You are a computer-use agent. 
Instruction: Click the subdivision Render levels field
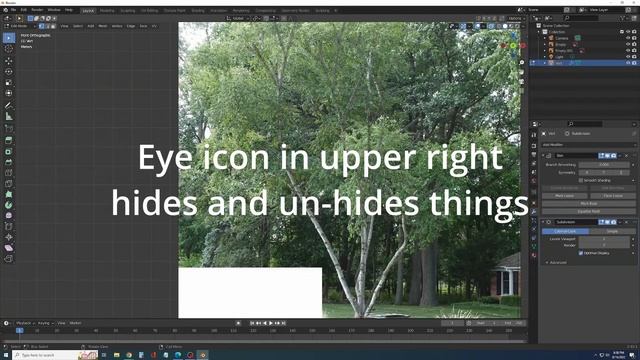(604, 245)
